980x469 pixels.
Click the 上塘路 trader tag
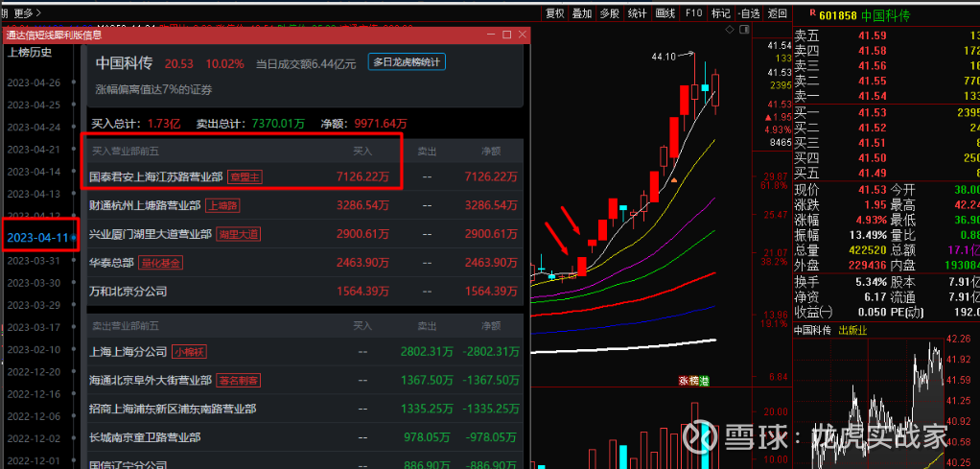click(223, 205)
